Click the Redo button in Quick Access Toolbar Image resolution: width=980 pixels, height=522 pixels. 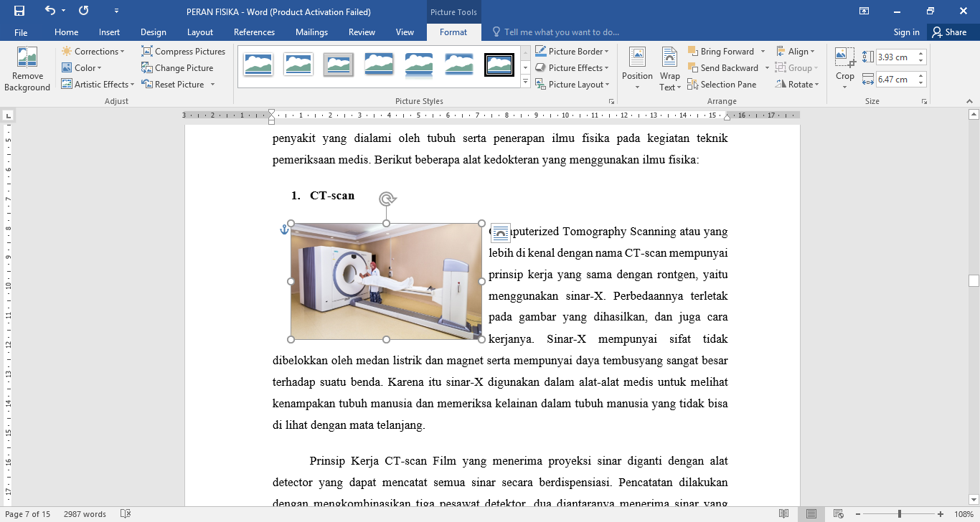coord(84,11)
